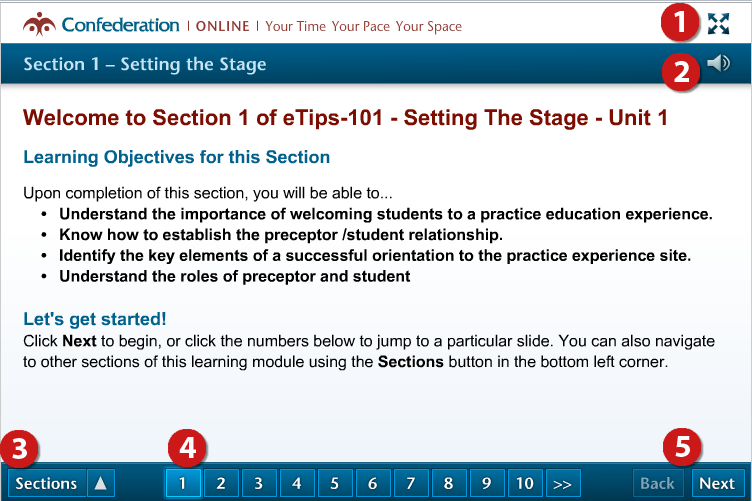Jump to slide 2

[221, 483]
